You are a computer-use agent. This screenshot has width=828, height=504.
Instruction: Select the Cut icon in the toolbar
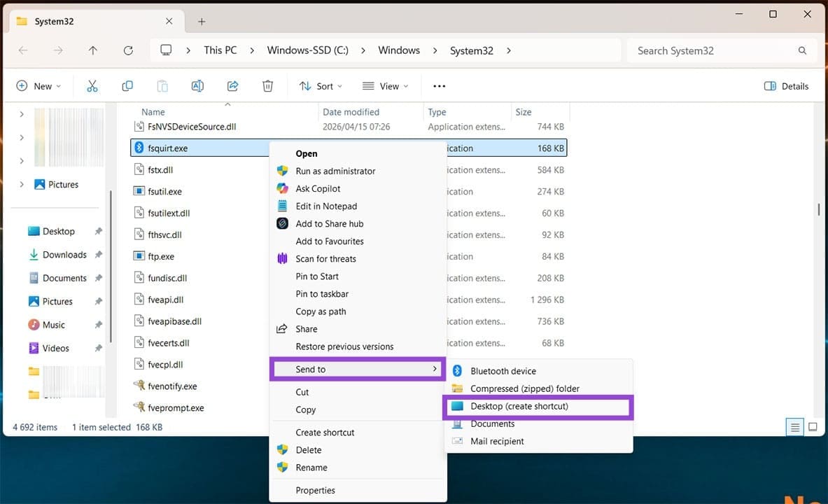92,85
